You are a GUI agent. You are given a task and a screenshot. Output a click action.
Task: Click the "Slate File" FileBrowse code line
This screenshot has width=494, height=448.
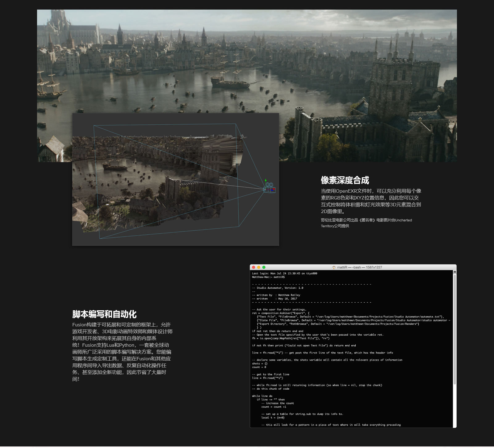354,320
